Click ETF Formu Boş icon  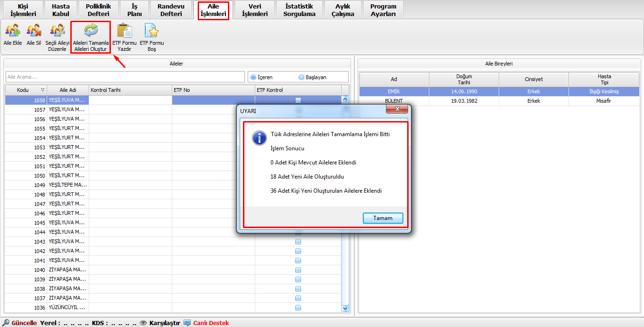[x=151, y=31]
